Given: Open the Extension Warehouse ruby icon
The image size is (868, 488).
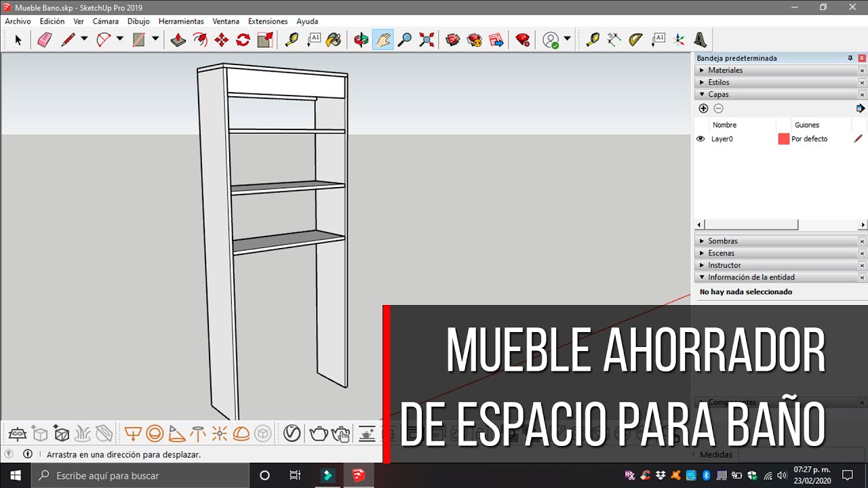Looking at the screenshot, I should tap(523, 40).
